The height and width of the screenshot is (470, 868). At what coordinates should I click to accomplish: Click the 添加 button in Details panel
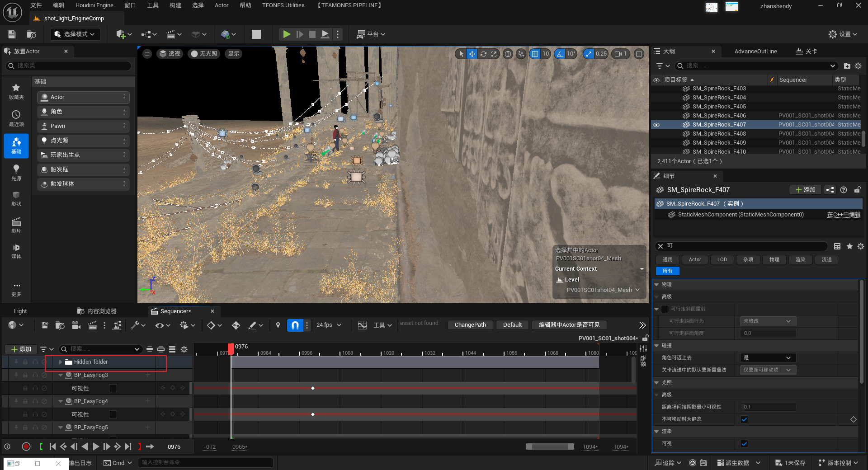(x=805, y=190)
